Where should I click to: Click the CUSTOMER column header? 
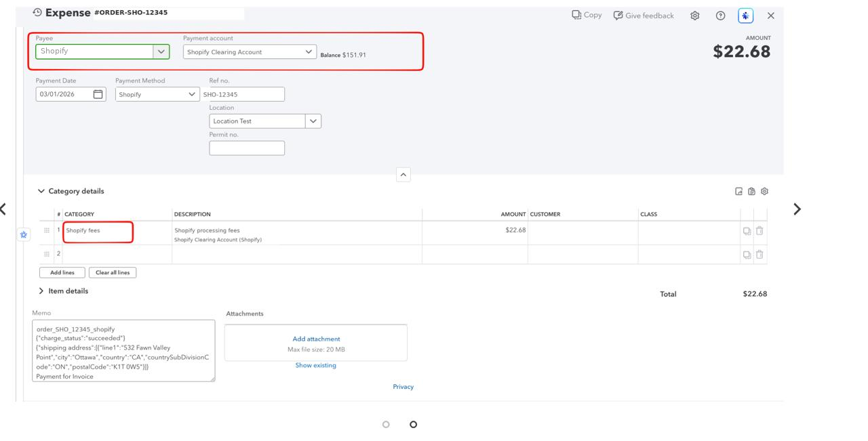(545, 214)
